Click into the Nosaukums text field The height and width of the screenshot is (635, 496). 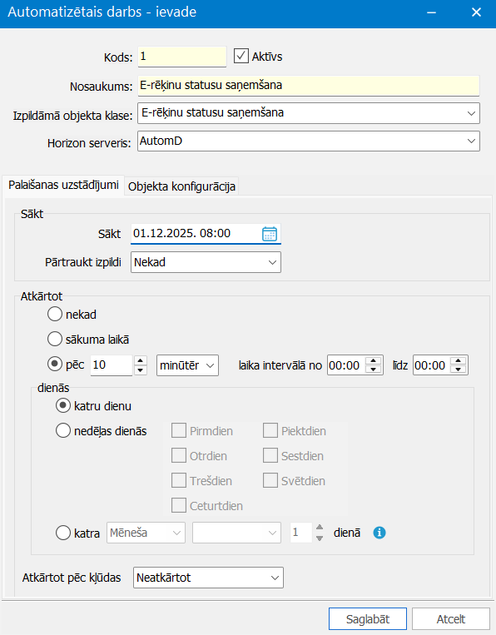coord(309,85)
